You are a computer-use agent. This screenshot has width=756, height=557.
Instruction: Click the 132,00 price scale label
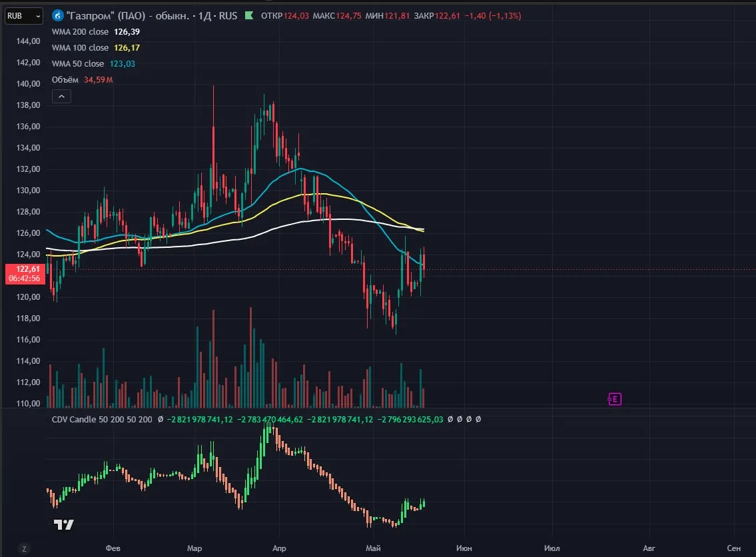tap(29, 169)
